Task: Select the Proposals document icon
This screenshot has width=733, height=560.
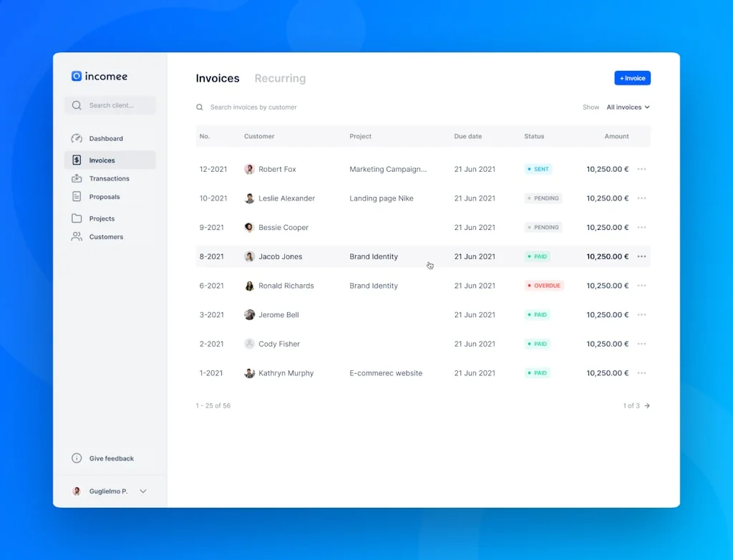Action: coord(77,196)
